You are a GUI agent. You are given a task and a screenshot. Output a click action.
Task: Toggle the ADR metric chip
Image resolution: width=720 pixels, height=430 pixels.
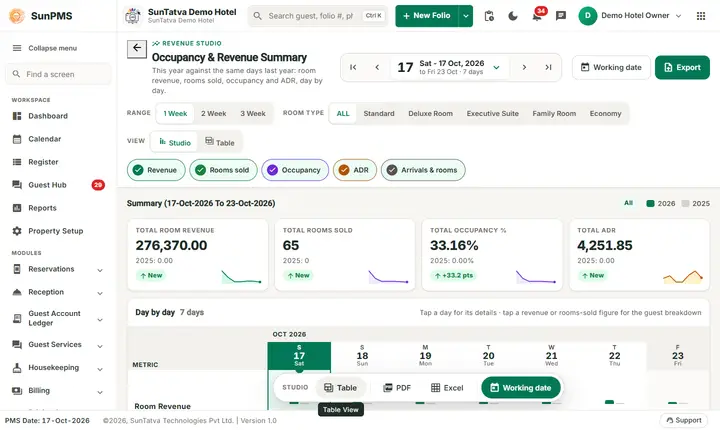click(355, 170)
